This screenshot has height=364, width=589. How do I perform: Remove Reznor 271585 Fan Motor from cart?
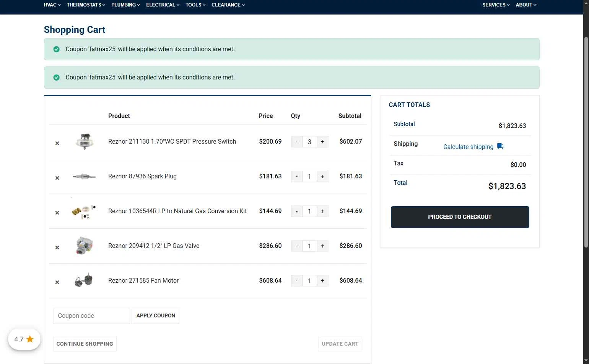[x=57, y=282]
